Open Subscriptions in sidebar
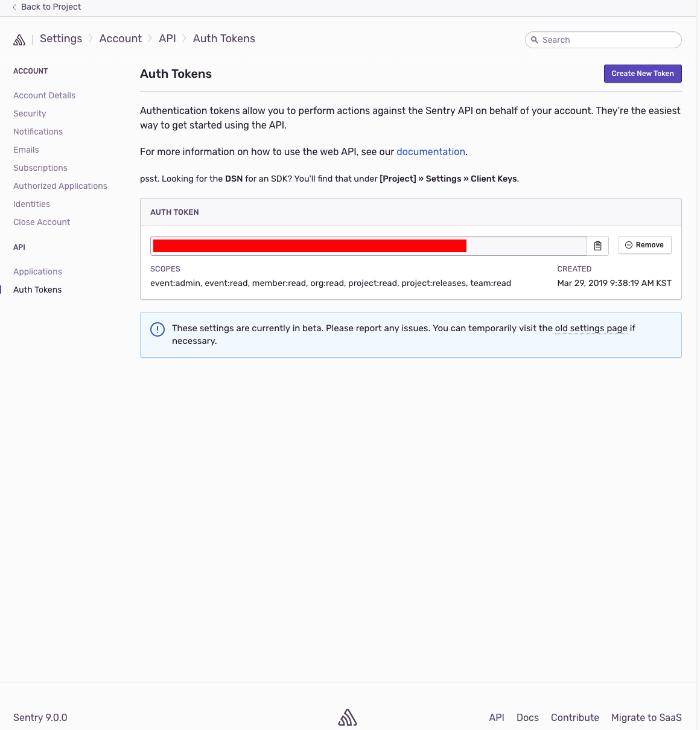Viewport: 700px width, 730px height. tap(40, 168)
